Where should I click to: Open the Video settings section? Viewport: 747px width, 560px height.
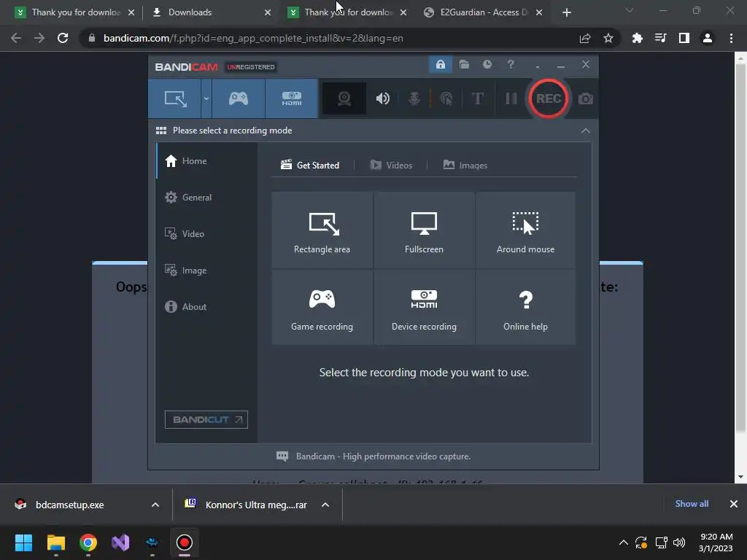click(x=206, y=234)
